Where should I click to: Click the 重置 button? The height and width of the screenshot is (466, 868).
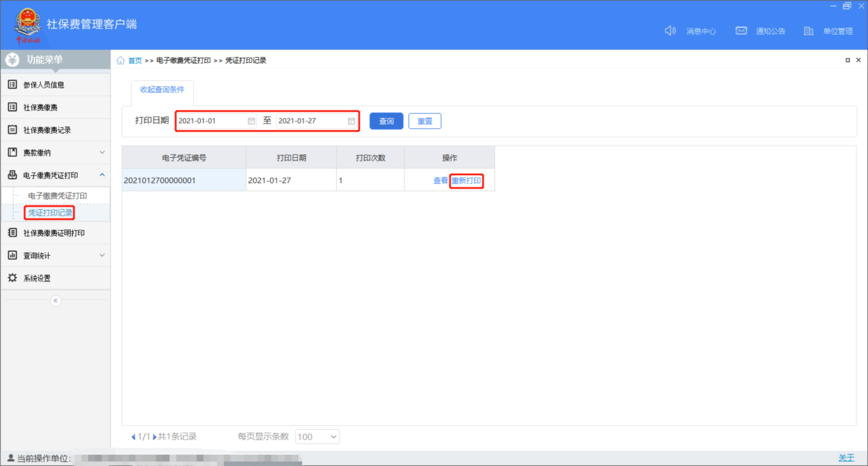click(x=425, y=121)
